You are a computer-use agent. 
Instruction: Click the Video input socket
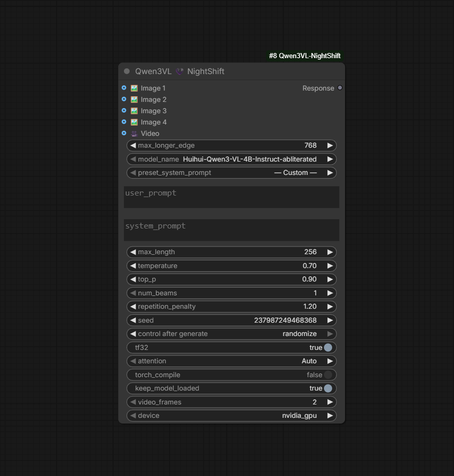tap(124, 133)
